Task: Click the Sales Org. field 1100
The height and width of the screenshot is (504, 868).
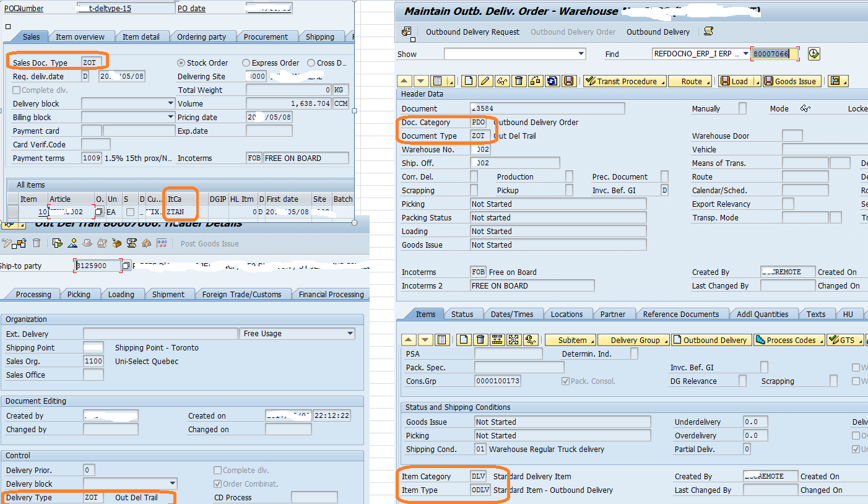Action: tap(93, 361)
